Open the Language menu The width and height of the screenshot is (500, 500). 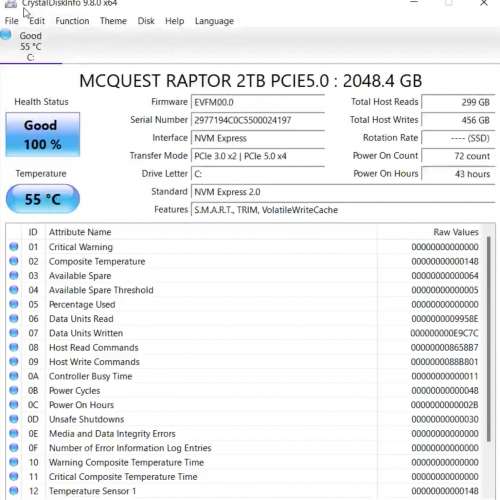214,21
